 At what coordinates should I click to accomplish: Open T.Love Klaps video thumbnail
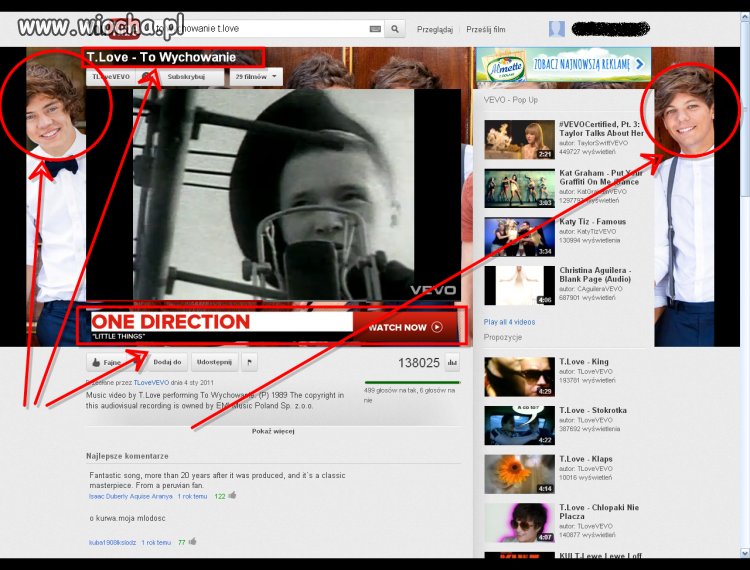click(x=519, y=474)
